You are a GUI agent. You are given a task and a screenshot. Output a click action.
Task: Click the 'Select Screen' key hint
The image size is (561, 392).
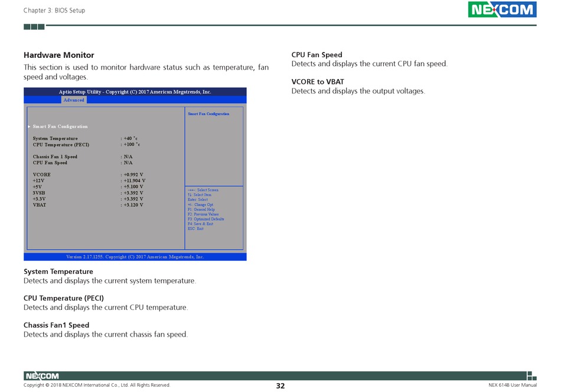(203, 190)
